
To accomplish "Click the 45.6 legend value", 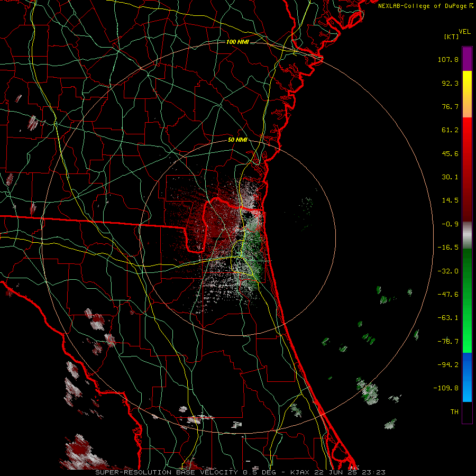I will click(450, 153).
